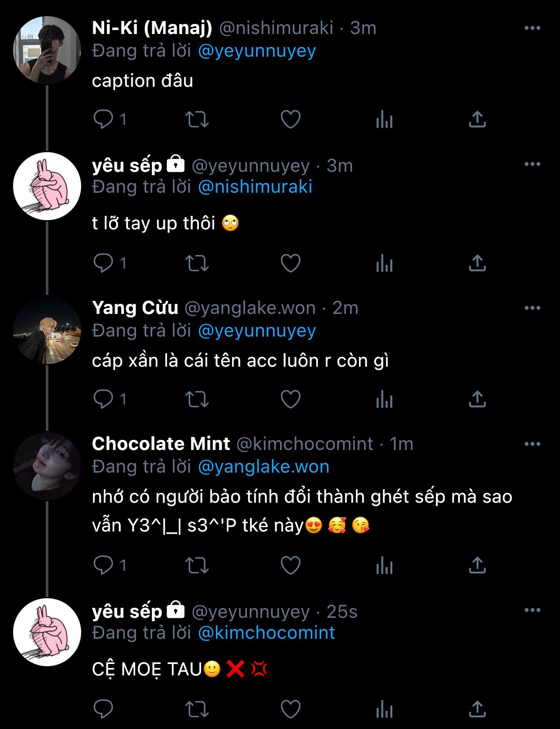Image resolution: width=560 pixels, height=729 pixels.
Task: Retweet the "CỆ MOẸ TAU" tweet
Action: click(x=197, y=709)
